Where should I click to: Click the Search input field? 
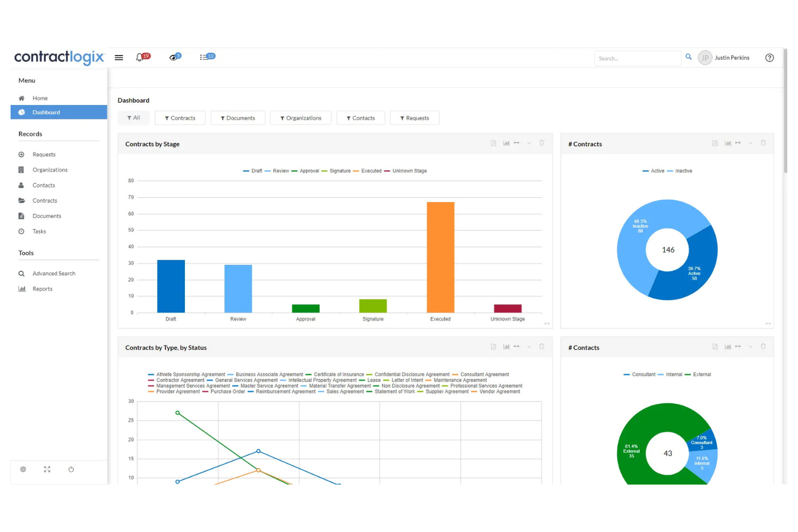[x=638, y=58]
